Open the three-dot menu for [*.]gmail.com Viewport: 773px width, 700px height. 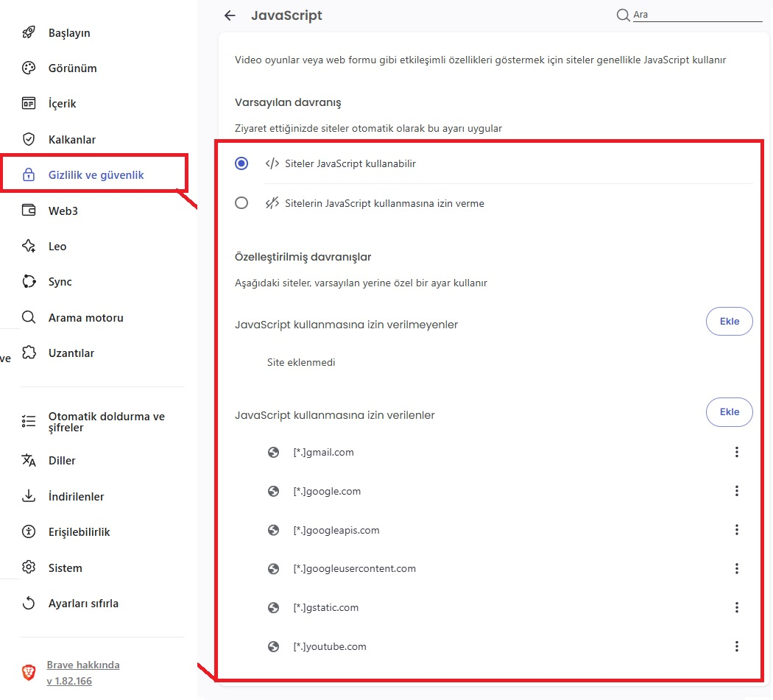[x=736, y=452]
